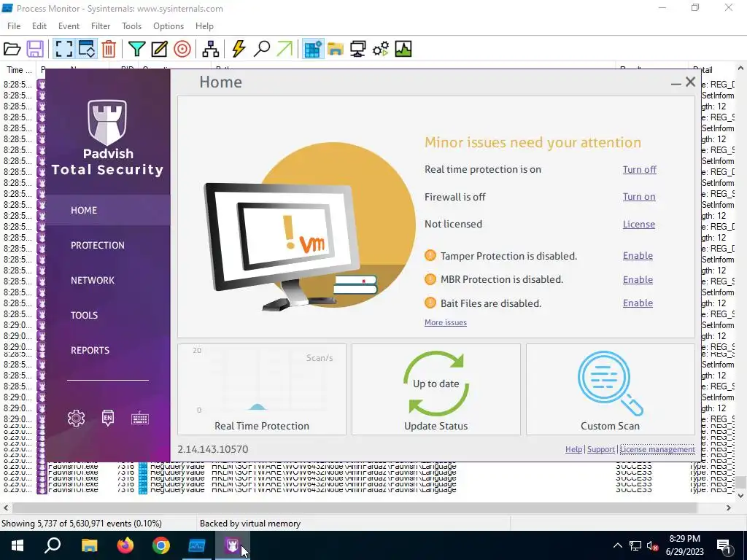Toggle Show Process and Thread Activity icon
The width and height of the screenshot is (747, 560).
(x=381, y=49)
